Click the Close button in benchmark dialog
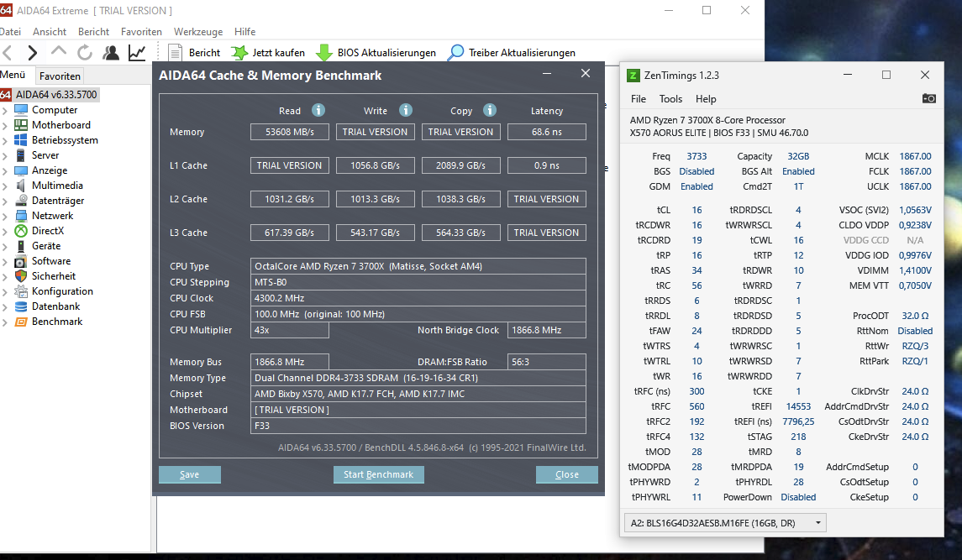This screenshot has width=962, height=560. [x=567, y=474]
